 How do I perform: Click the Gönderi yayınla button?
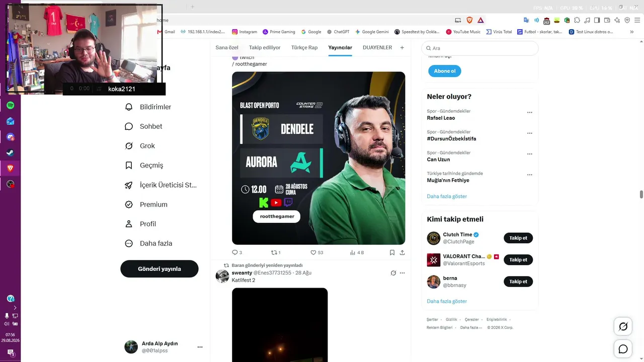[x=159, y=269]
